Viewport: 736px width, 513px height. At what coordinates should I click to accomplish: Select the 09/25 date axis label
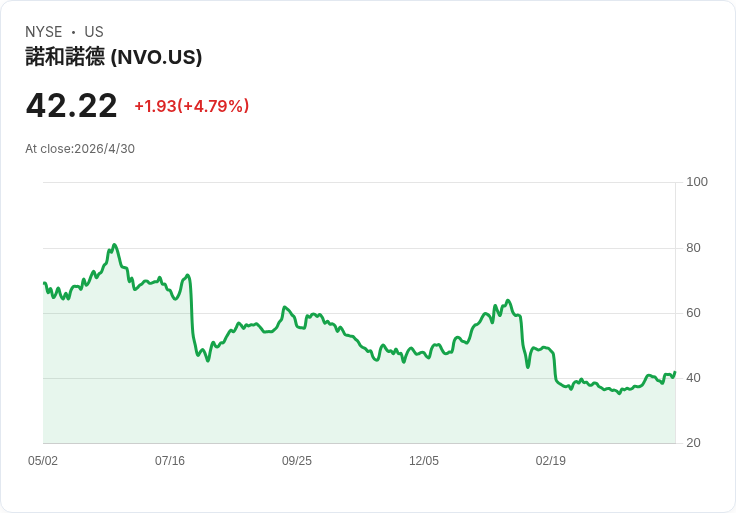[x=297, y=460]
